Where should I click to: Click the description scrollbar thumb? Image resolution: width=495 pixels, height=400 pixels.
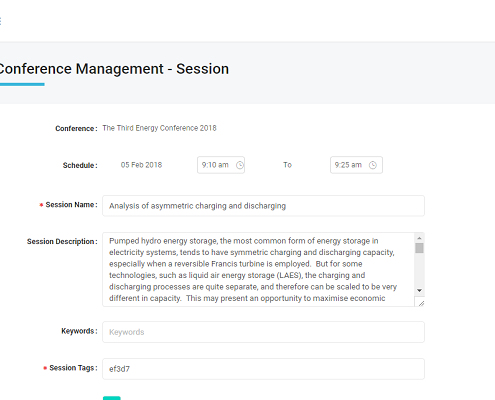click(419, 248)
